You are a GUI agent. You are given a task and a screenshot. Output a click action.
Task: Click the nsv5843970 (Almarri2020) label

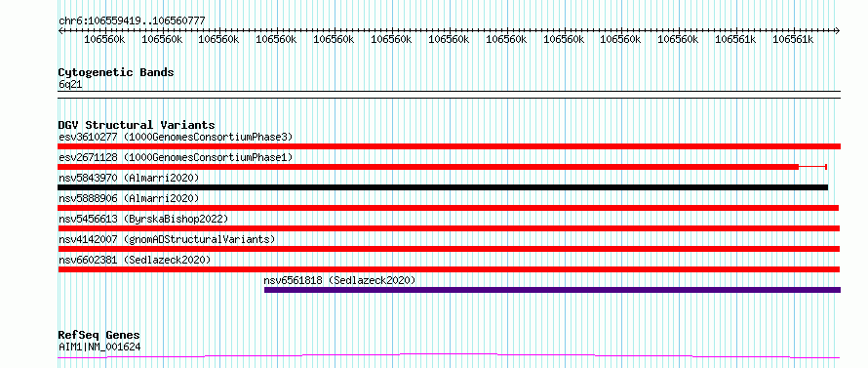[x=129, y=178]
